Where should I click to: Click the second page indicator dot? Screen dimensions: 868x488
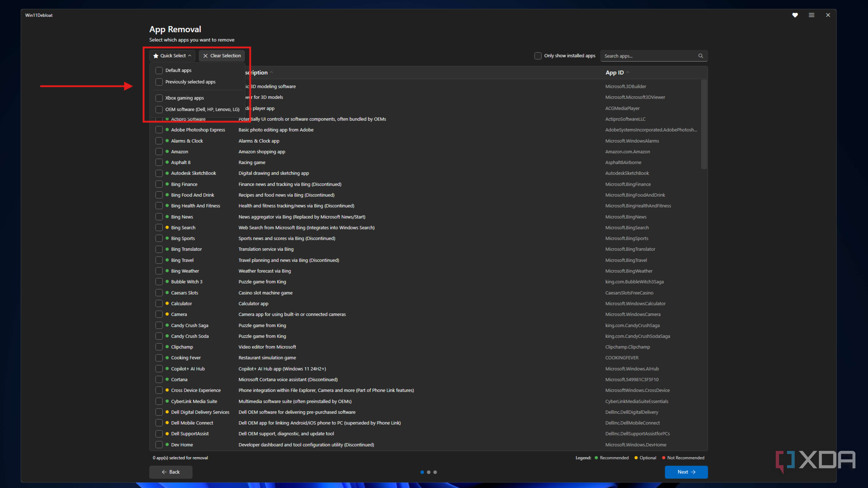[428, 472]
